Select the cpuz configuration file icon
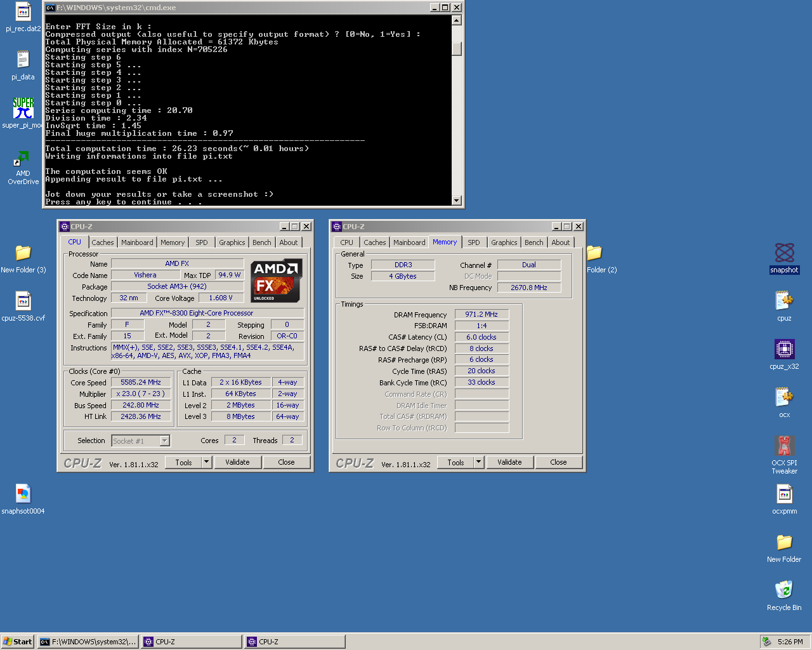This screenshot has height=650, width=812. coord(784,301)
